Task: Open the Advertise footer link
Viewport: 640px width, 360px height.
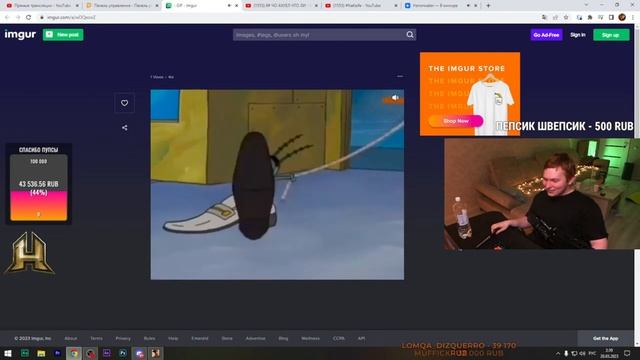Action: click(x=256, y=338)
